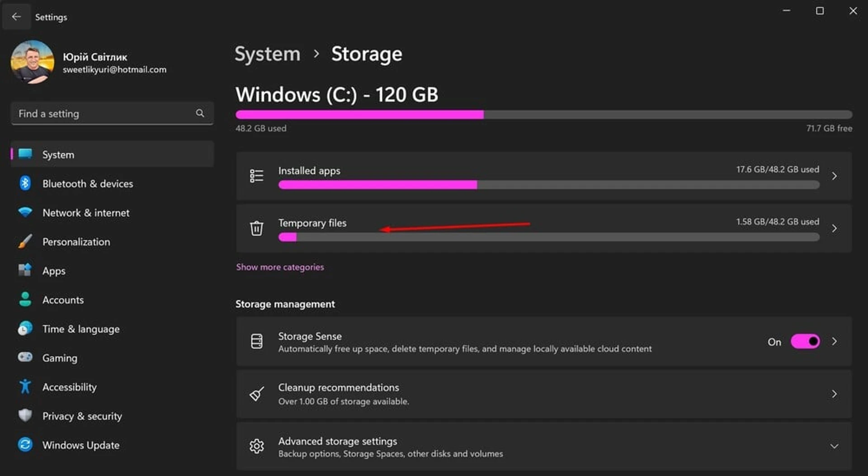Click the Bluetooth icon in sidebar
This screenshot has height=476, width=868.
[25, 183]
